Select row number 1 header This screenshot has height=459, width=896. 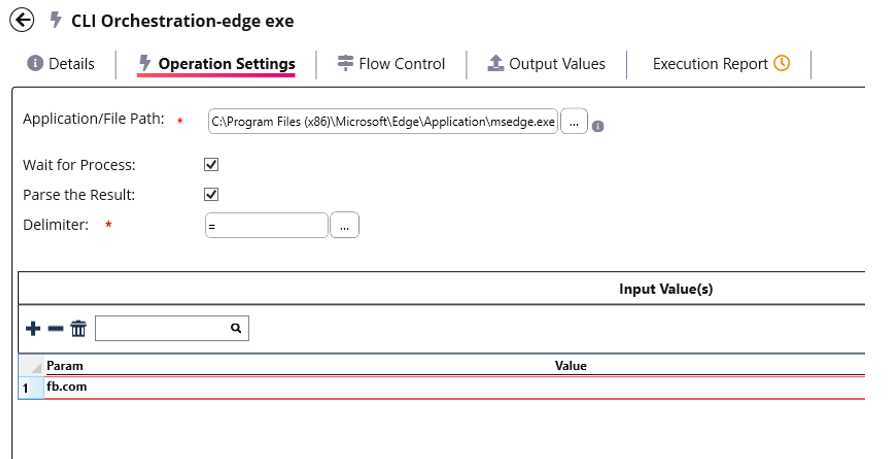tap(31, 388)
